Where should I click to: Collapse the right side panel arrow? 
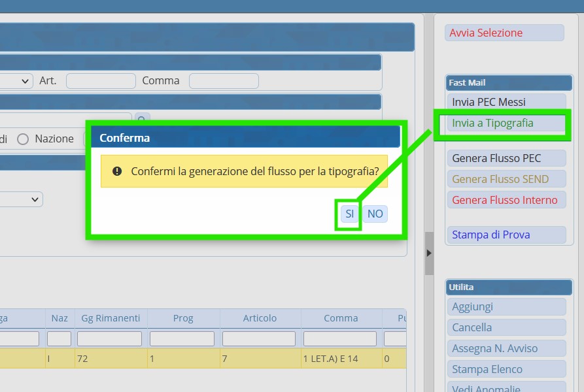429,253
